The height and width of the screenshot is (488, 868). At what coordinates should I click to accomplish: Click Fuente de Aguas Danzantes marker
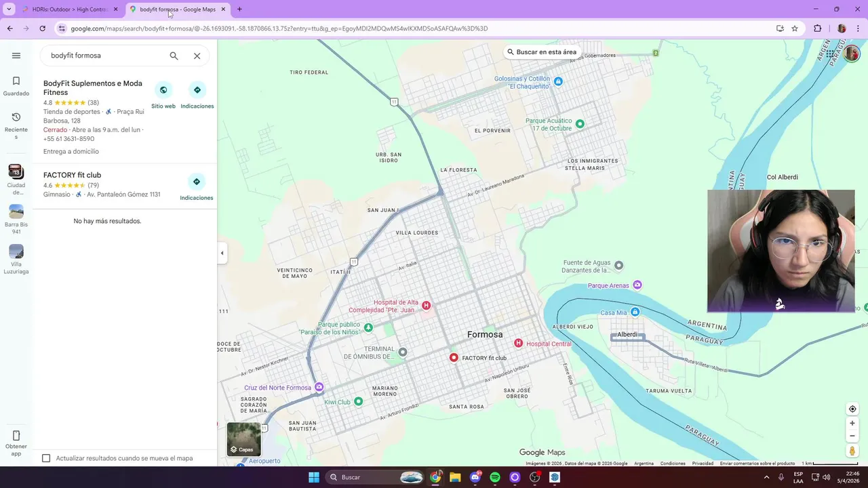[x=618, y=265]
